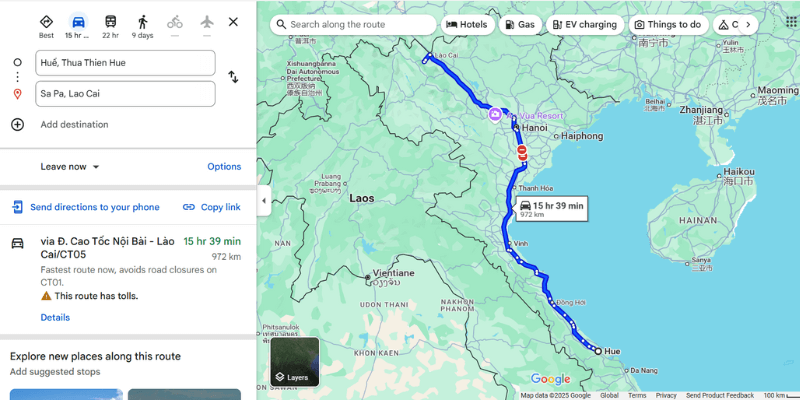Edit the Sa Pa destination field
Image resolution: width=800 pixels, height=400 pixels.
coord(125,94)
